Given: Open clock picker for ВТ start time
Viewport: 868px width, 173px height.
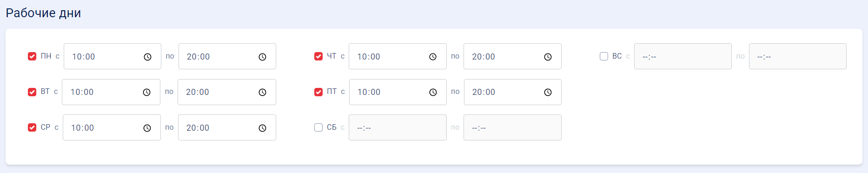Looking at the screenshot, I should coord(146,92).
